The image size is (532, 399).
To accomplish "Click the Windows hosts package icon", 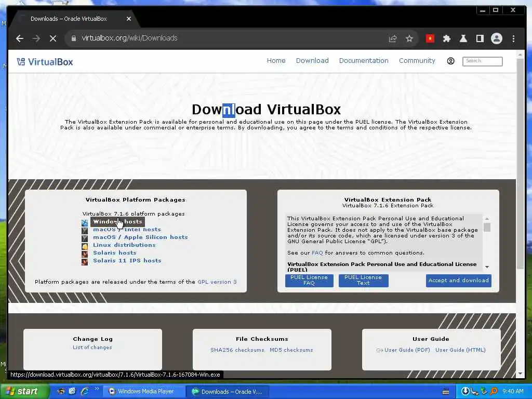I will [85, 222].
